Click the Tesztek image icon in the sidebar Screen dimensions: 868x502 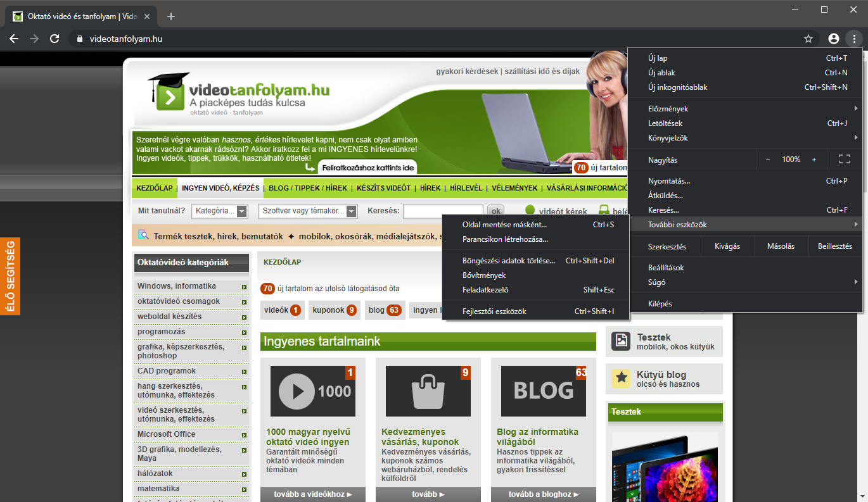click(621, 341)
